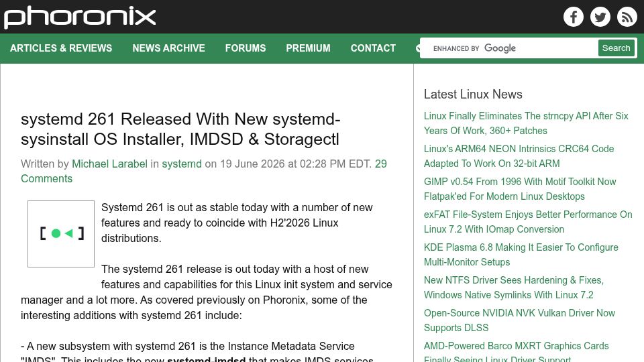Open the Contact menu item

tap(373, 48)
